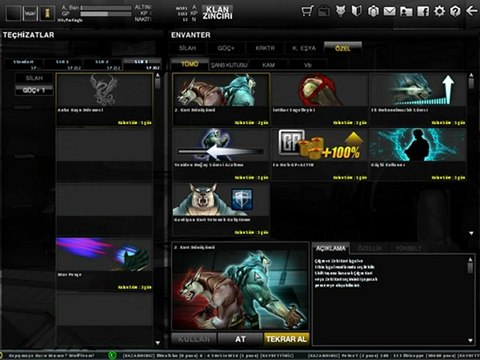Click the empty avatar box at top left
The image size is (480, 360).
click(13, 13)
